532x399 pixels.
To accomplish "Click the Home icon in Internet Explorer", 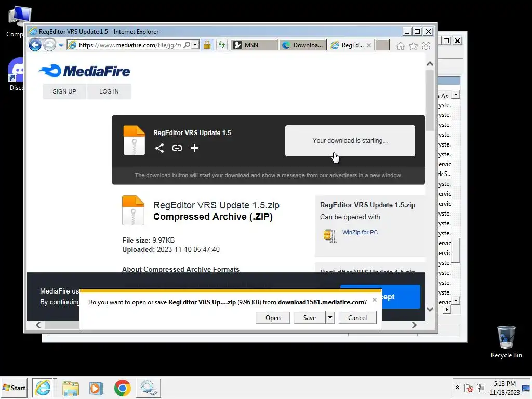I will [401, 46].
